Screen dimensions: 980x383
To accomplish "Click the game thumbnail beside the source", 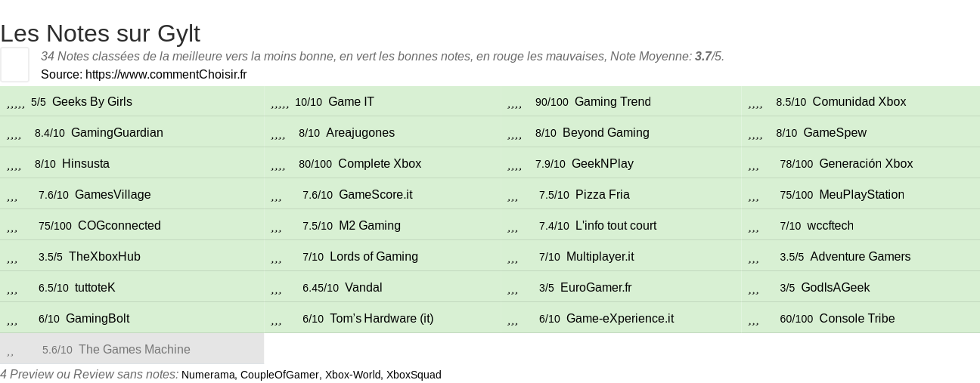I will coord(14,64).
